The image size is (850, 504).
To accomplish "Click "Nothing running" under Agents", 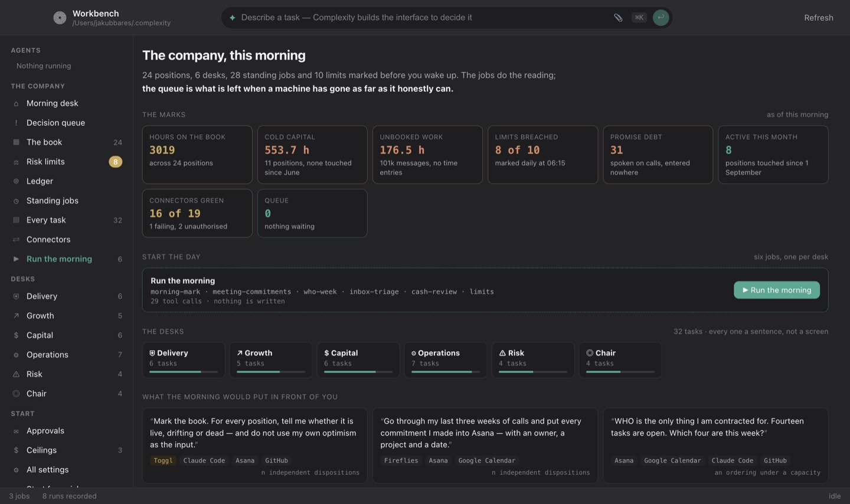I will (44, 66).
